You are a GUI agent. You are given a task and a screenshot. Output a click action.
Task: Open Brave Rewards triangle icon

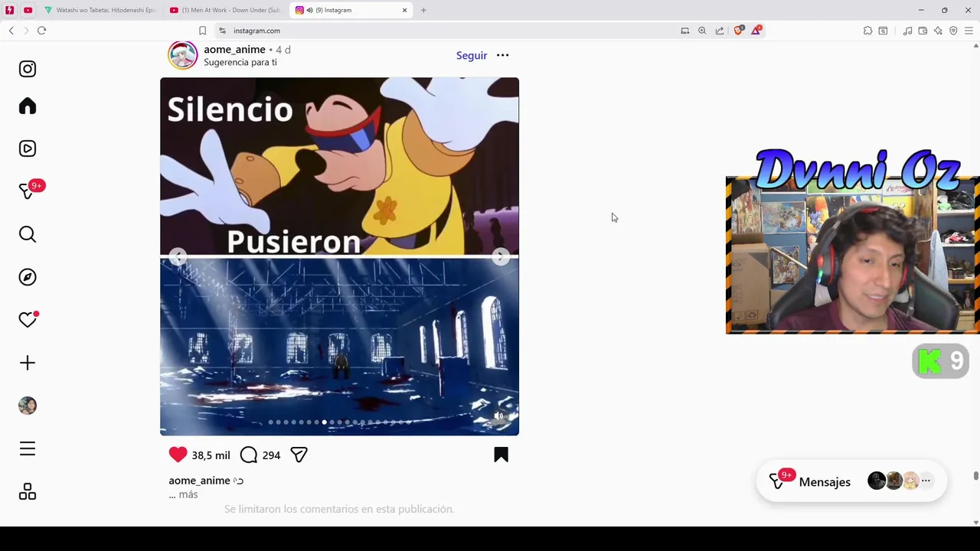[756, 31]
